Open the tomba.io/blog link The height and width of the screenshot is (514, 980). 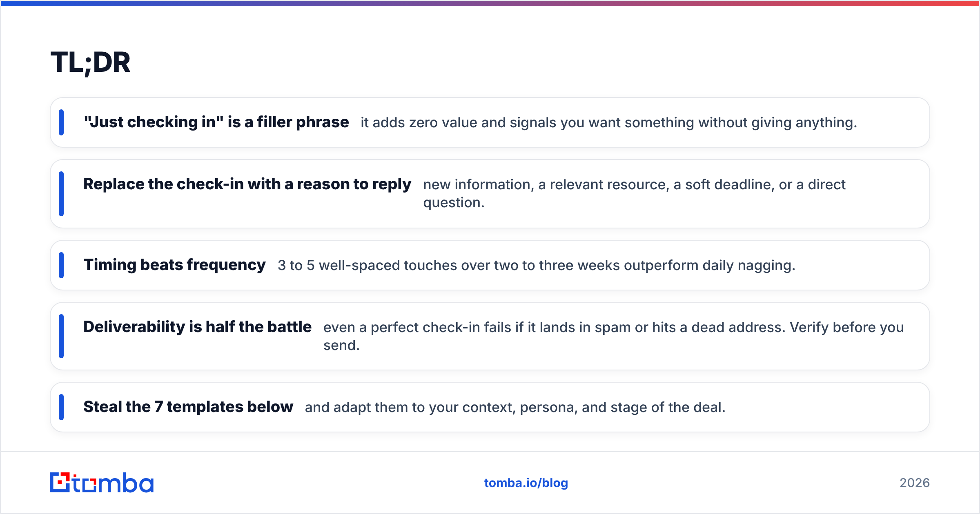pos(526,483)
